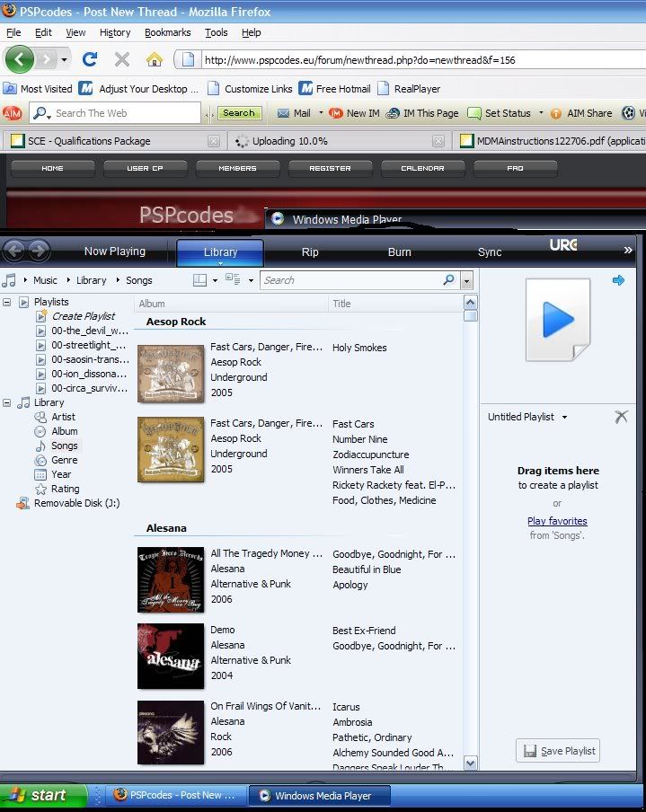Click Firefox back navigation button
The height and width of the screenshot is (812, 646).
click(19, 60)
